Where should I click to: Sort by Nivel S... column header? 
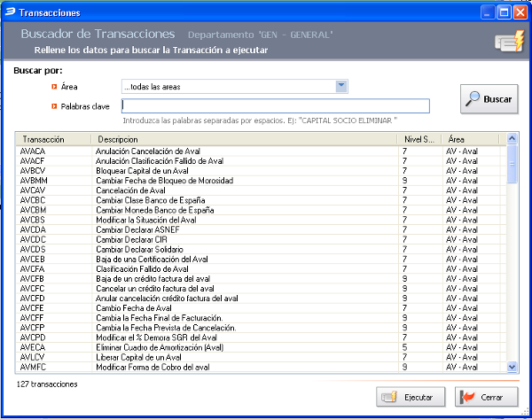coord(419,140)
